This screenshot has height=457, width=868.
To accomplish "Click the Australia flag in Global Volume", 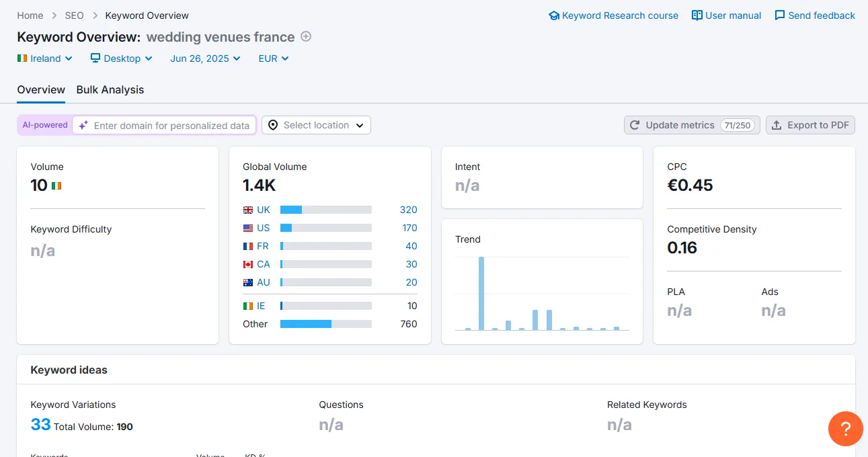I will 248,282.
